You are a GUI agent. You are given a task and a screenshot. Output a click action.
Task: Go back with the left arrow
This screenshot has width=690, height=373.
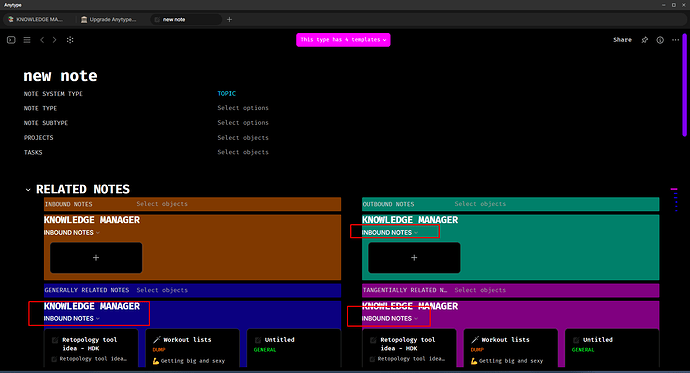(x=42, y=40)
